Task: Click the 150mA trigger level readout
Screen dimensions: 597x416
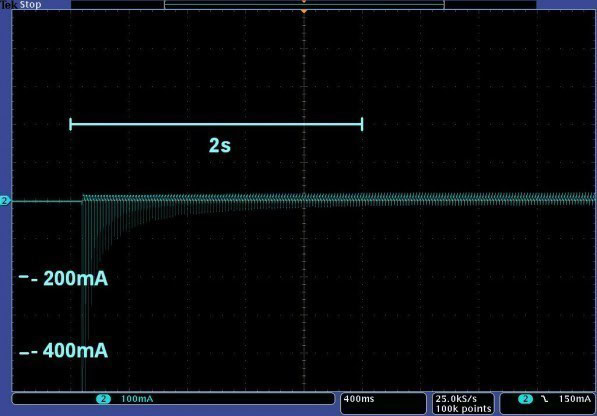Action: [574, 399]
